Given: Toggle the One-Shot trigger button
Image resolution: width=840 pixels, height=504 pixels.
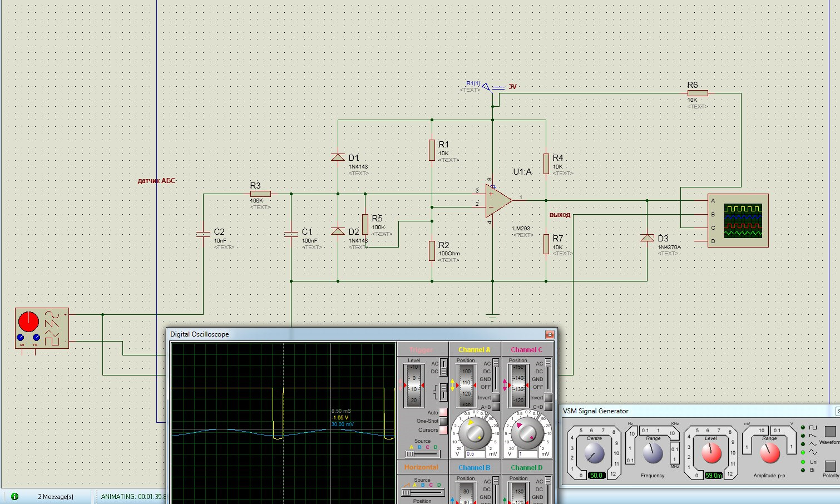Looking at the screenshot, I should pos(443,421).
